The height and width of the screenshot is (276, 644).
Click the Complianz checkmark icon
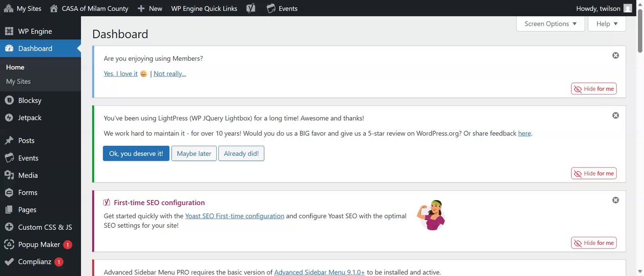(9, 262)
